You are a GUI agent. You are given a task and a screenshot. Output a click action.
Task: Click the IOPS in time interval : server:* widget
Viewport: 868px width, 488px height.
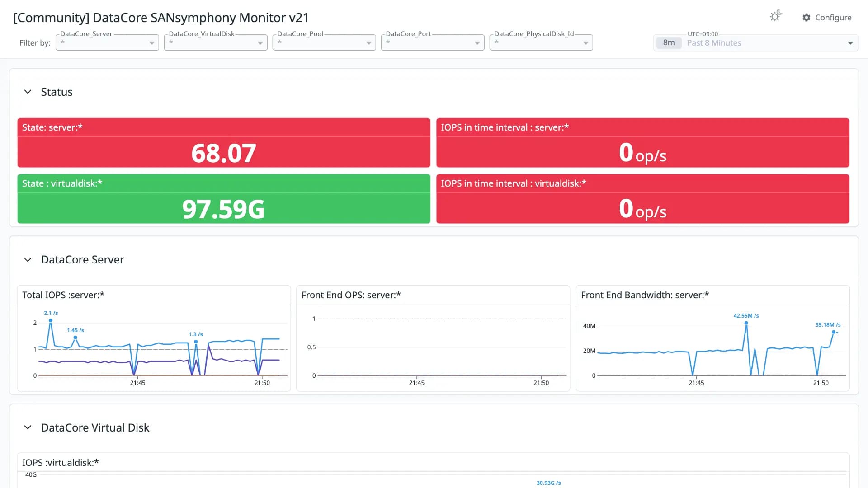642,143
